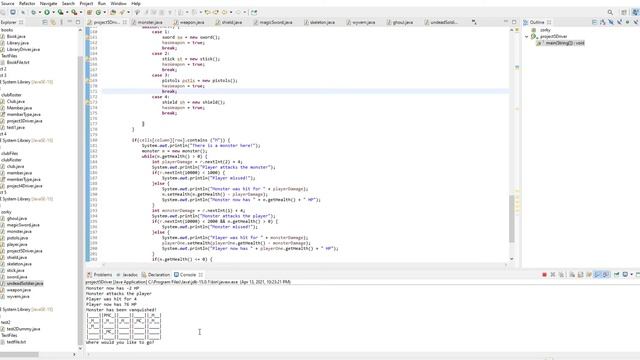Maximize the editor area
The image size is (640, 360).
tap(514, 22)
